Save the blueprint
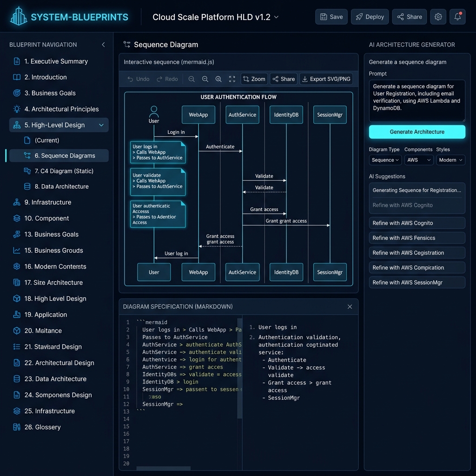 click(331, 17)
